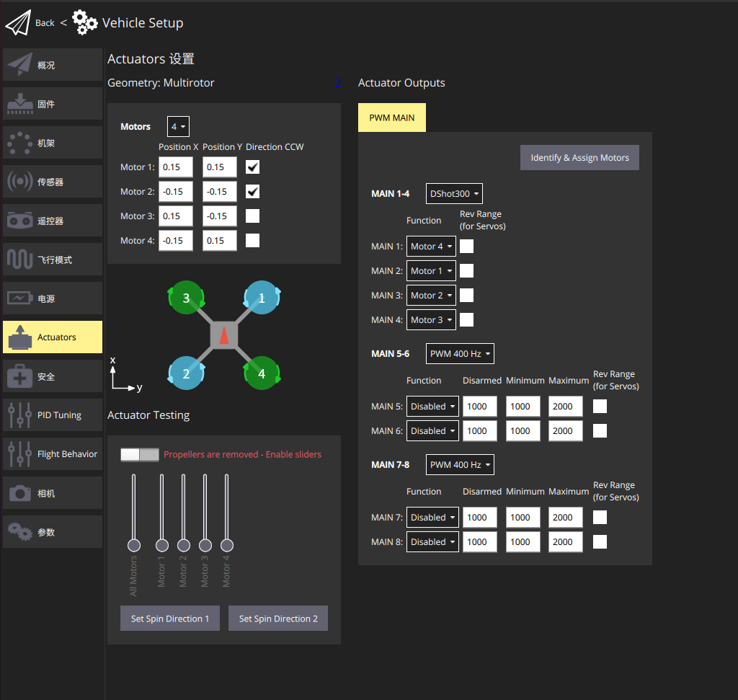Open the MAIN 1-4 DShot300 dropdown
Image resolution: width=738 pixels, height=700 pixels.
(x=454, y=193)
